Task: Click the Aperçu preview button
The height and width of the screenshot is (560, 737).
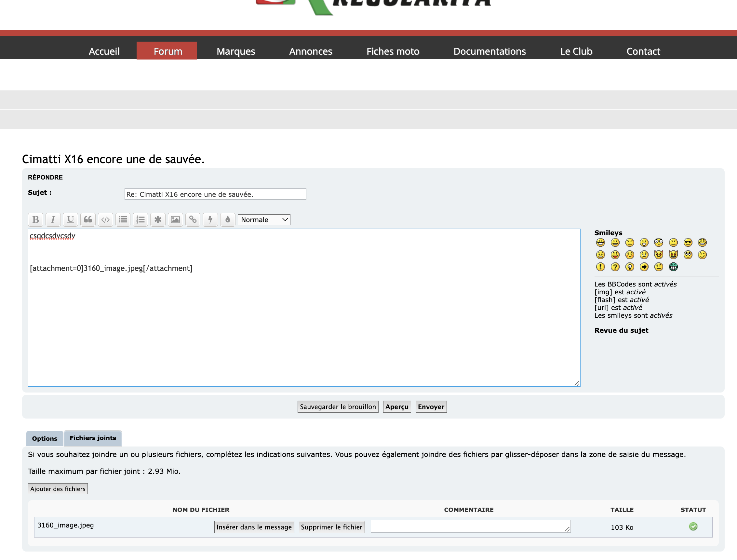Action: pos(397,407)
